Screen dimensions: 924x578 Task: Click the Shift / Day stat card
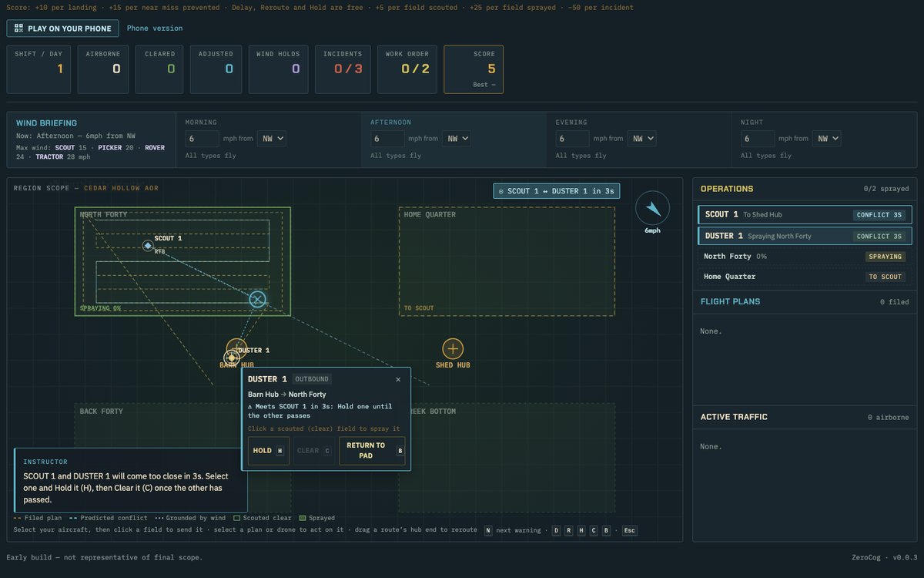tap(38, 69)
